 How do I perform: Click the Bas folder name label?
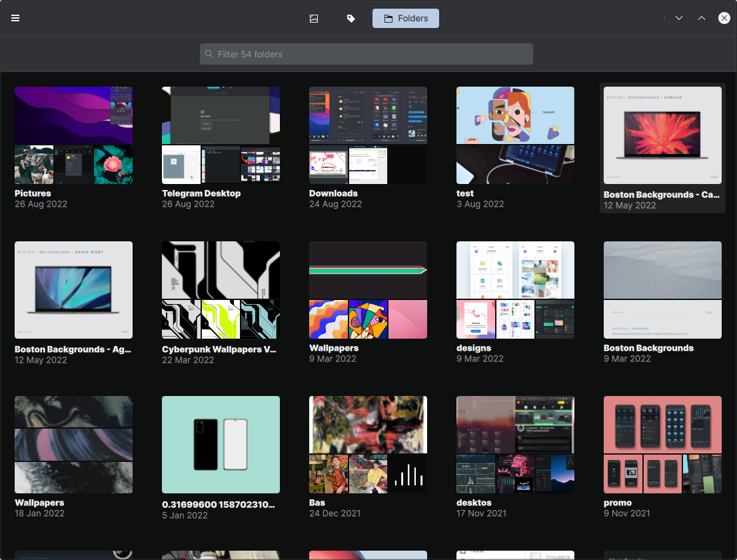(x=317, y=503)
